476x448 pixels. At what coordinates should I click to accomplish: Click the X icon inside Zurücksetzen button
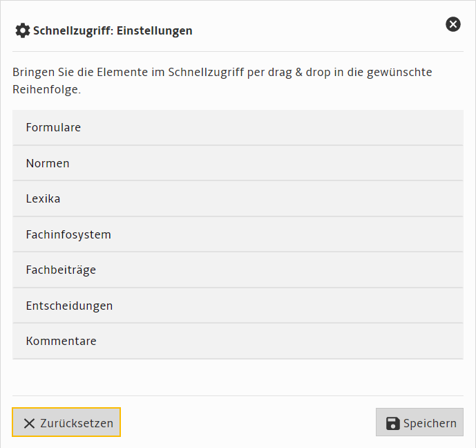(x=29, y=423)
